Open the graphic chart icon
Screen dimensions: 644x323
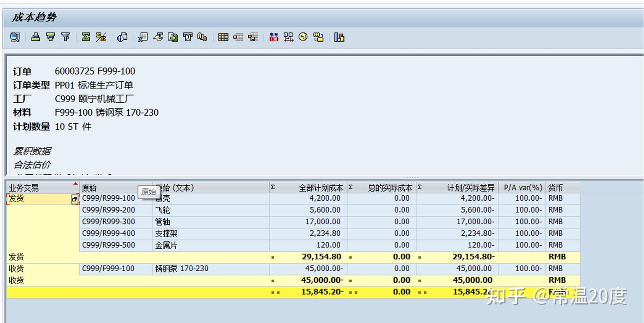point(339,37)
